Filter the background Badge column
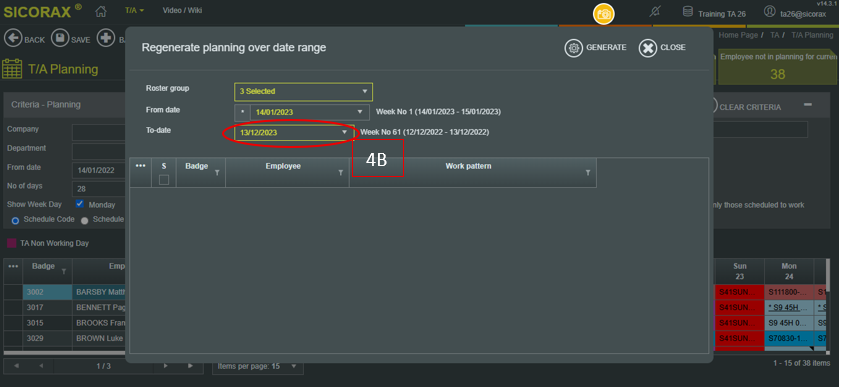 pos(64,272)
